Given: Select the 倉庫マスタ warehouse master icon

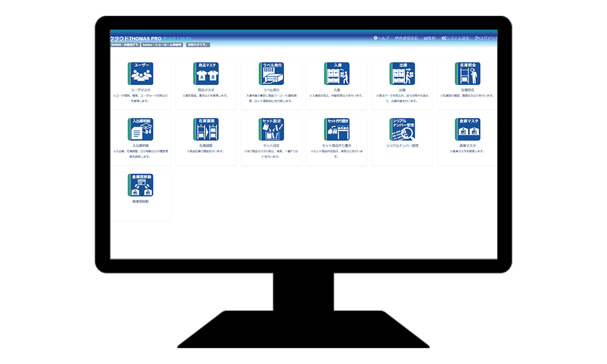Looking at the screenshot, I should 467,129.
